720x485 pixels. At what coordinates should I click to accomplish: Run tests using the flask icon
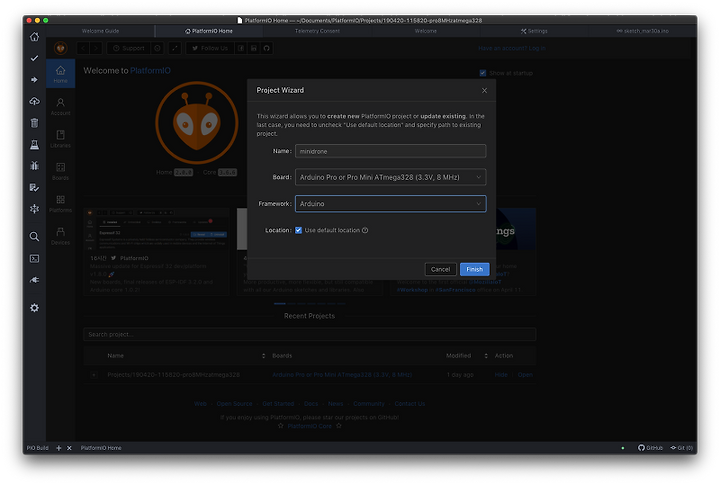point(34,145)
